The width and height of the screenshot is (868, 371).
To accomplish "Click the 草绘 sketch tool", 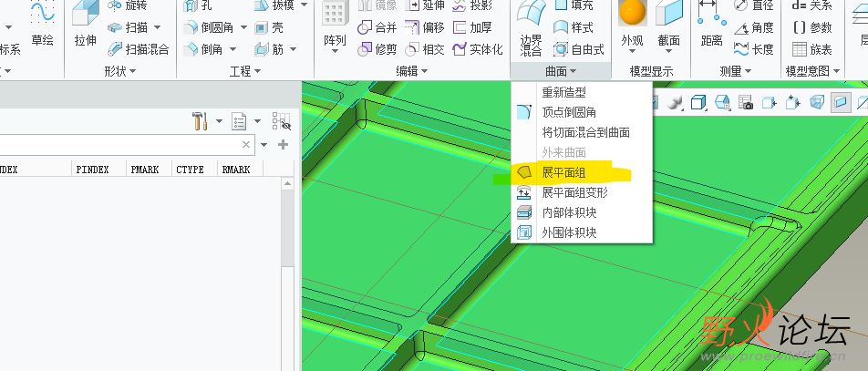I will (x=42, y=25).
